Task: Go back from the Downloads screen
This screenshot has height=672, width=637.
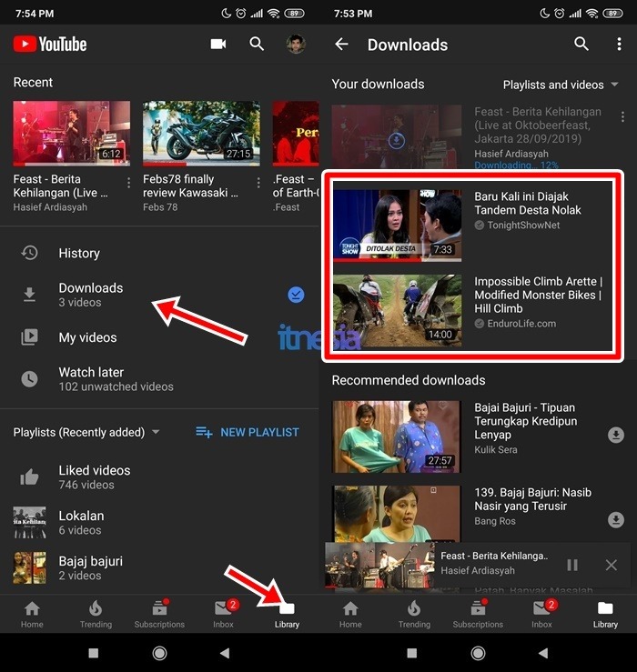Action: pos(341,44)
